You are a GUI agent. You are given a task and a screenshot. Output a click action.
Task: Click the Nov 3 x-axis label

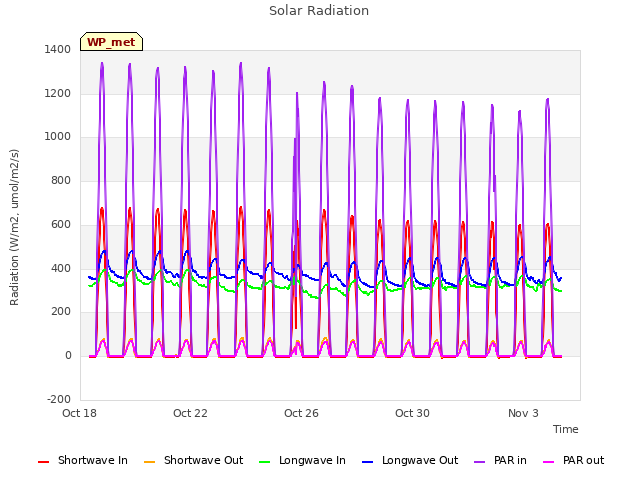523,413
